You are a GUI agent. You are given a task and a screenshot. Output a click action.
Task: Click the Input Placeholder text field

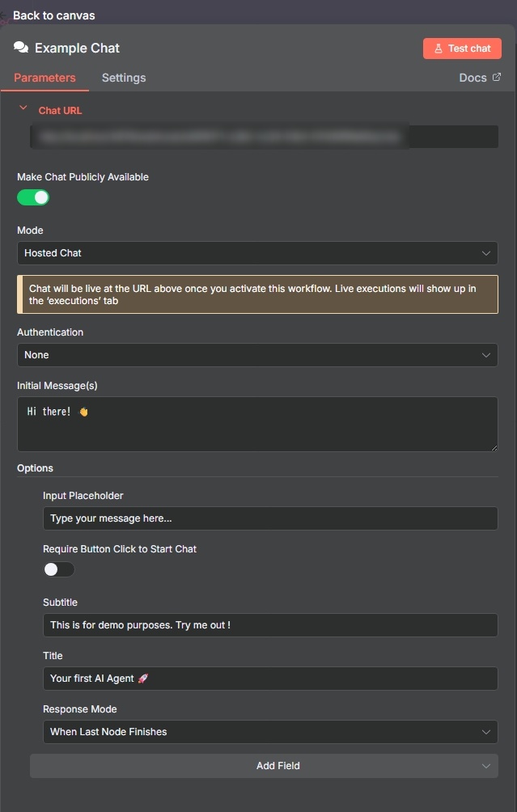click(270, 518)
